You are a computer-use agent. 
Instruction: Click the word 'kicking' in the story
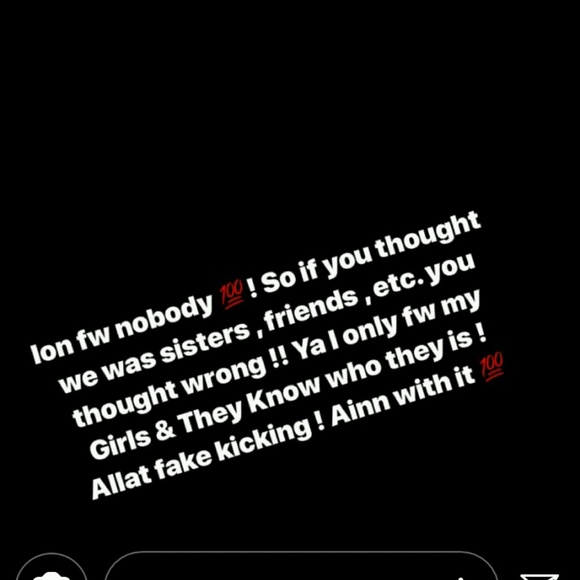coord(263,440)
